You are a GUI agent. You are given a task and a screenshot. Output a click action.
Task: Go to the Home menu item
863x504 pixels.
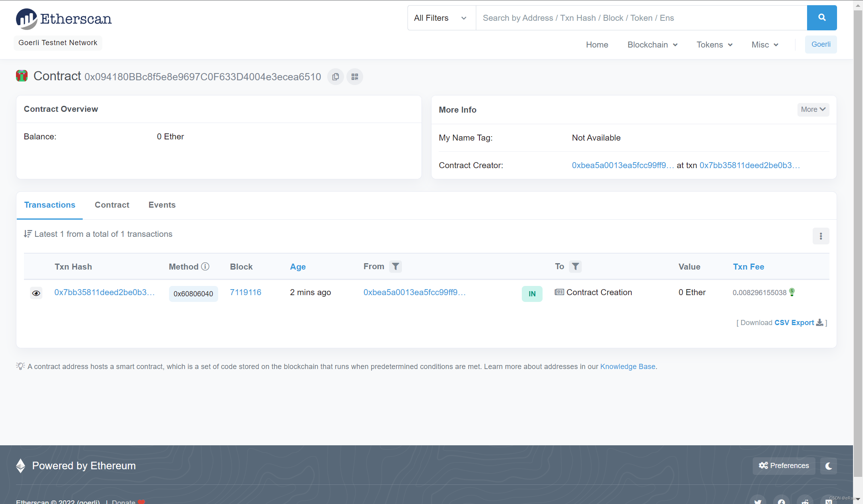[597, 45]
